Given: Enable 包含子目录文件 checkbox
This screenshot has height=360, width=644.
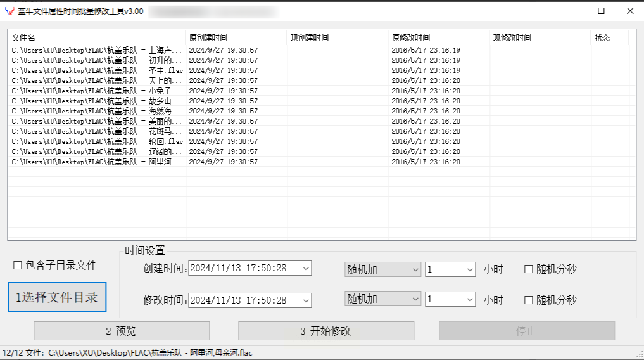Looking at the screenshot, I should pyautogui.click(x=17, y=266).
